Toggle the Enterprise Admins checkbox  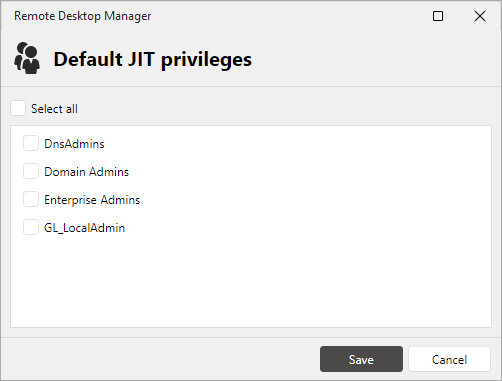click(x=31, y=199)
